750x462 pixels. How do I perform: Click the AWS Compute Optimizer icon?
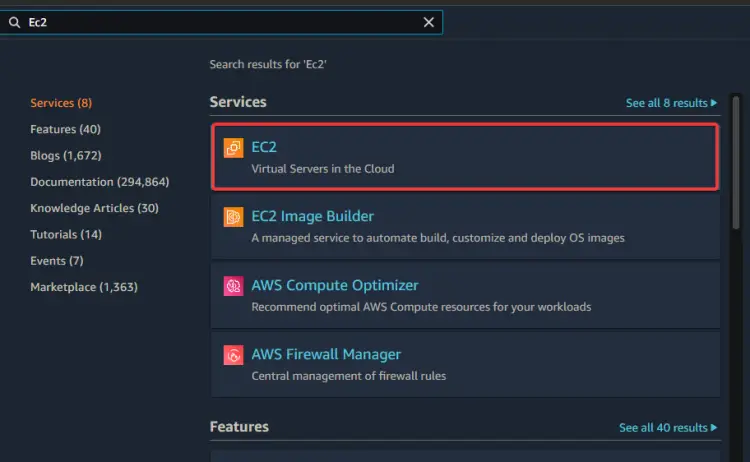coord(233,286)
